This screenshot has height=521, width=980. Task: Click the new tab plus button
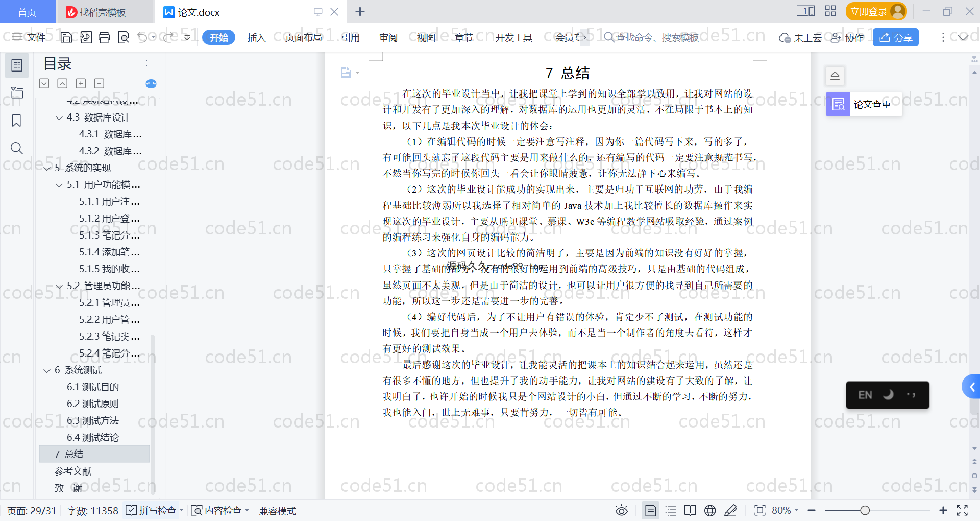[360, 11]
